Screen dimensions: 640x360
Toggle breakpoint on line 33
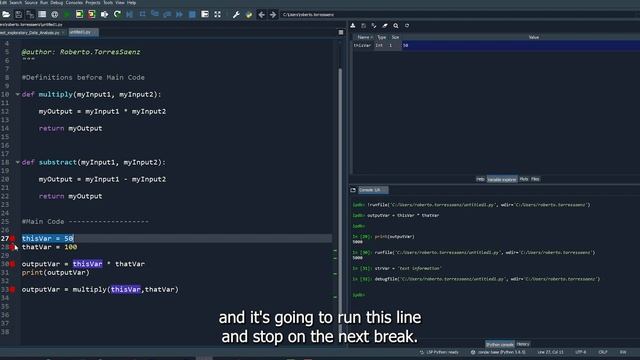pyautogui.click(x=13, y=289)
